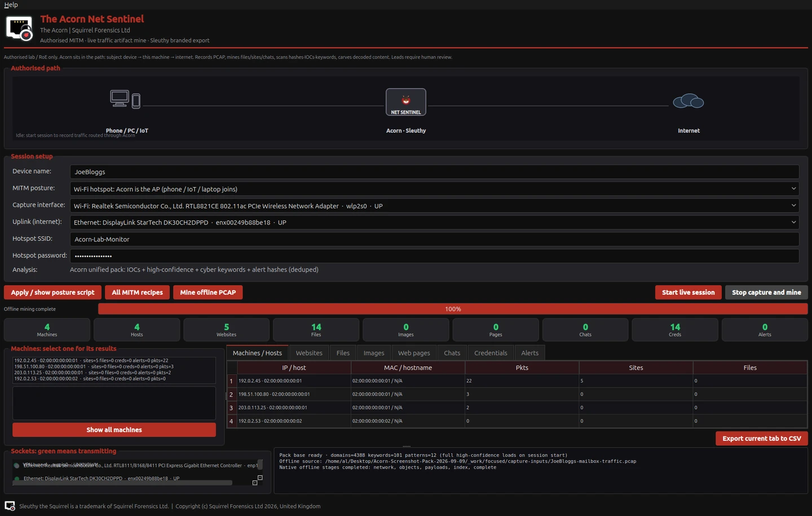Click the MAC cell 02:00:00:00:00:02 / N/A
This screenshot has height=516, width=812.
click(x=408, y=421)
